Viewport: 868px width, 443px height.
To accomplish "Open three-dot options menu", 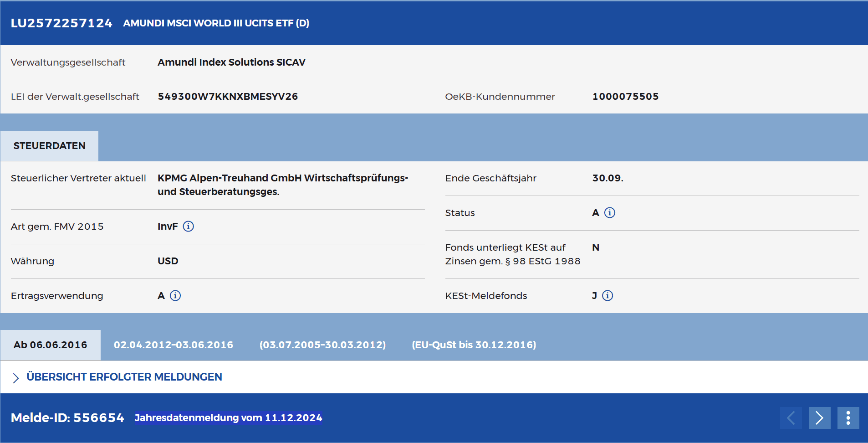I will [848, 418].
